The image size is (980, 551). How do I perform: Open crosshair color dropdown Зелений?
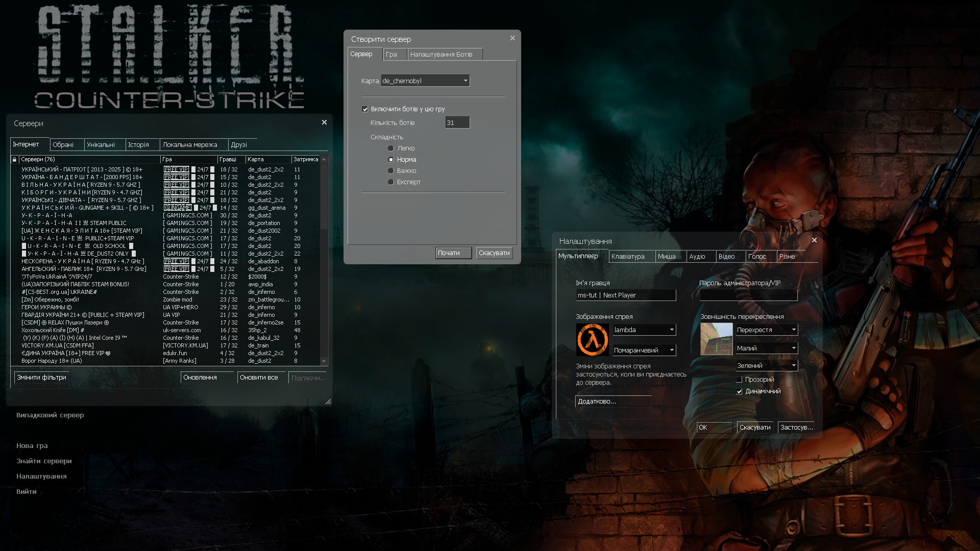[x=766, y=366]
